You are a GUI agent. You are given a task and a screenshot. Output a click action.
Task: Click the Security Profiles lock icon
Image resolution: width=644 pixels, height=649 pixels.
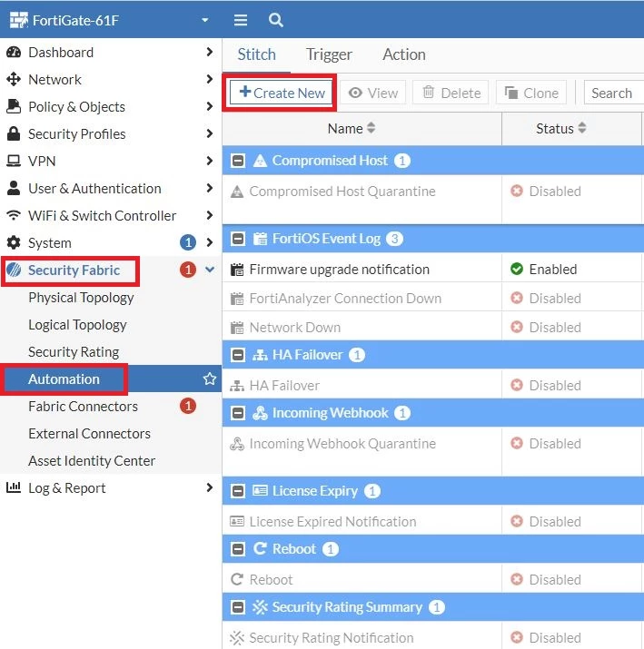click(x=14, y=133)
